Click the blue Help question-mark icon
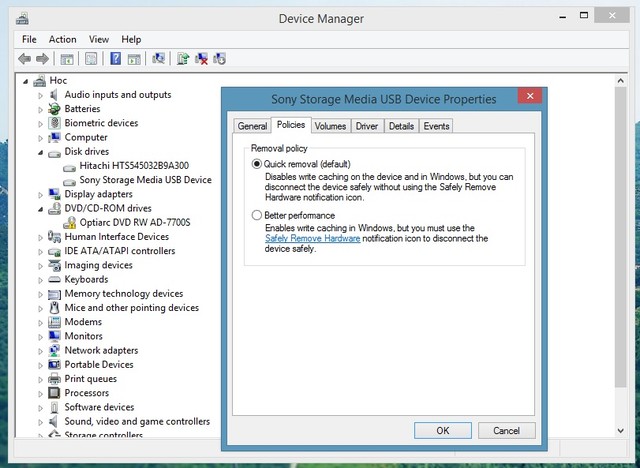 click(x=116, y=59)
